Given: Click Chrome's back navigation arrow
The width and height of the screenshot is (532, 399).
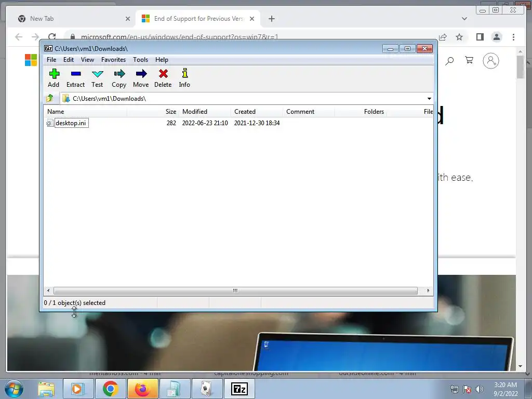Looking at the screenshot, I should pos(19,37).
